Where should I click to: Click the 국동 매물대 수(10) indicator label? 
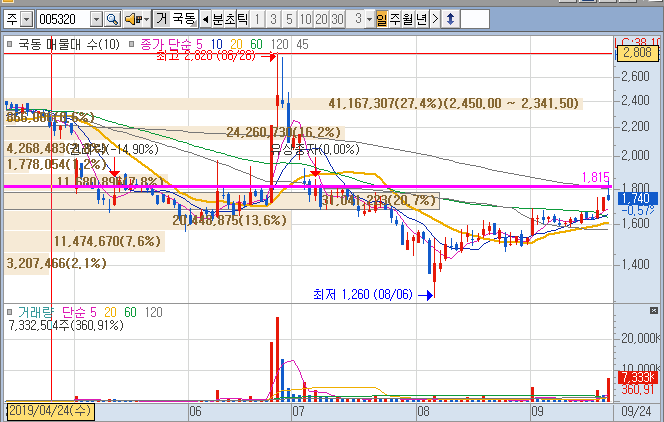(69, 44)
